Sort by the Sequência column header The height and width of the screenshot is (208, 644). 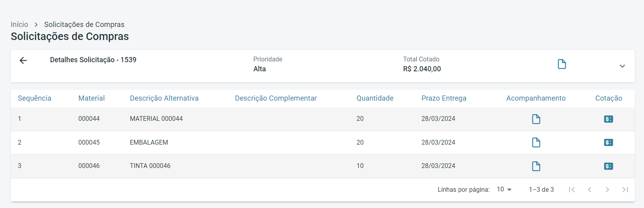34,98
